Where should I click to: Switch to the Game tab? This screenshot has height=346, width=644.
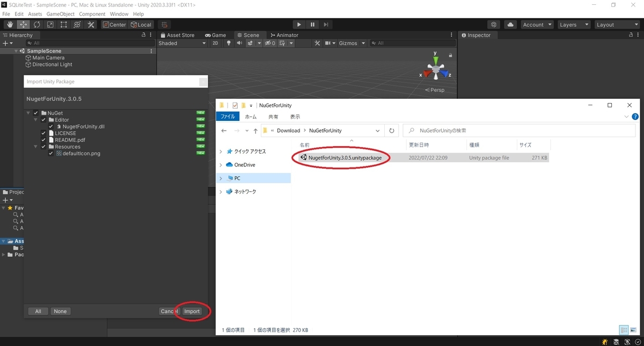coord(216,35)
